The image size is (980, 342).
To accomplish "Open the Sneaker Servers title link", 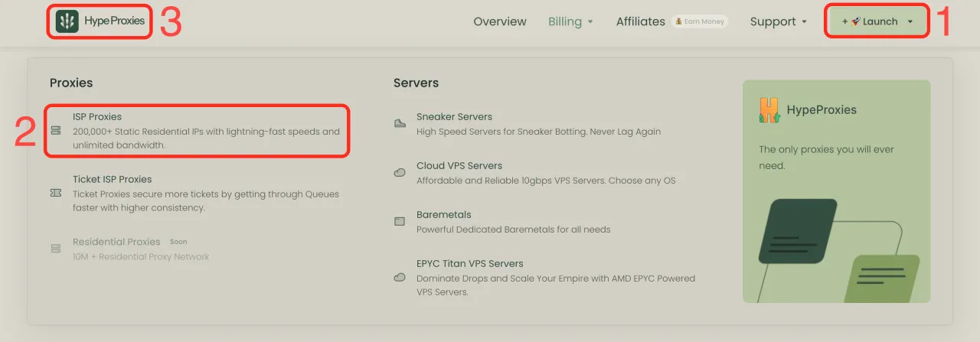I will pyautogui.click(x=454, y=117).
